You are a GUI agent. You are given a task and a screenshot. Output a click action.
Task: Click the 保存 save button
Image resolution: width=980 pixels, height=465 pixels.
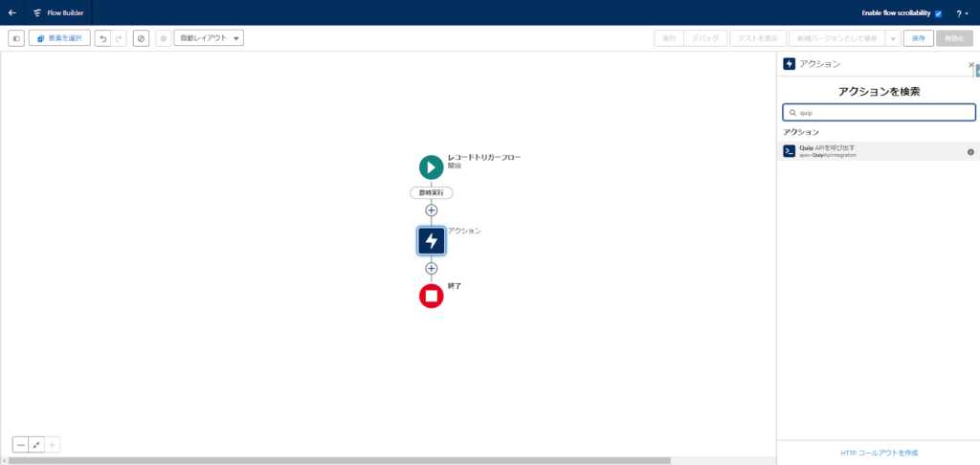click(x=918, y=38)
